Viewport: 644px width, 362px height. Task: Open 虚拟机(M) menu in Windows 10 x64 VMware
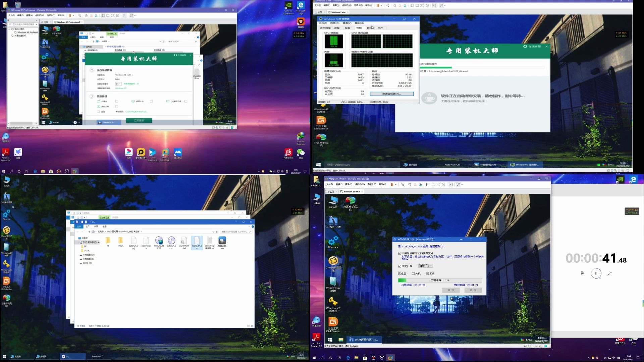pyautogui.click(x=360, y=184)
